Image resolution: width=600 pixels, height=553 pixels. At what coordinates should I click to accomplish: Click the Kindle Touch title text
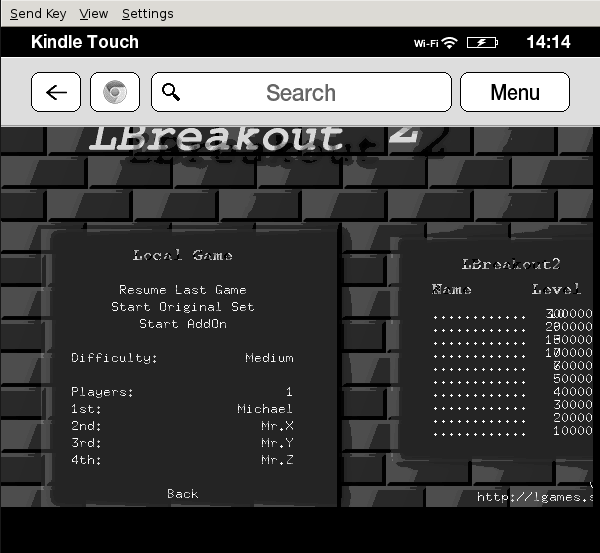(x=85, y=42)
